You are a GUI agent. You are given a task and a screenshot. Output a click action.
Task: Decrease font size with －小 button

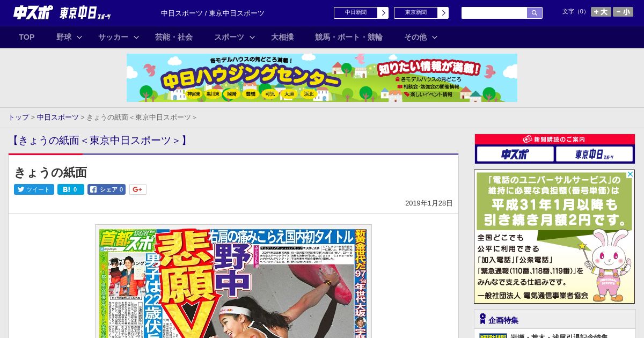click(623, 12)
